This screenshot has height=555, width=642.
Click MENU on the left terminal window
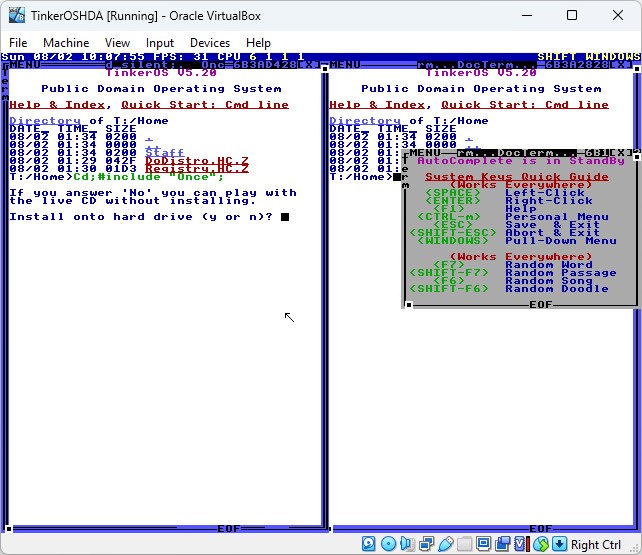pos(25,65)
